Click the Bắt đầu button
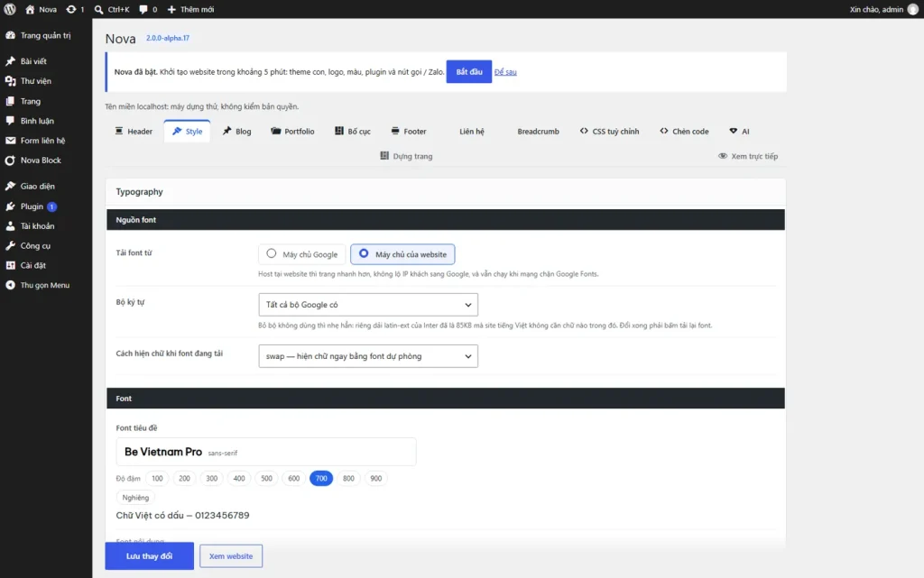 tap(469, 72)
